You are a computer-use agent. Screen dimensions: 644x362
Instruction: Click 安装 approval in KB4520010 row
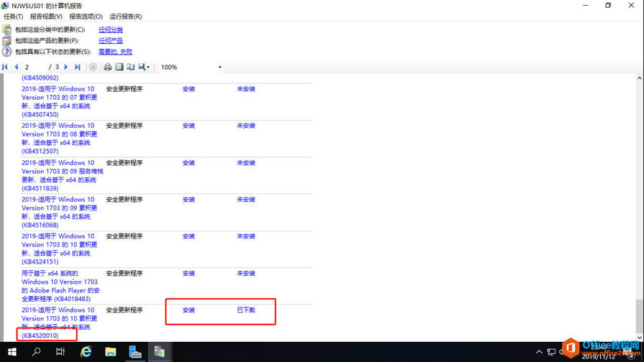point(188,310)
